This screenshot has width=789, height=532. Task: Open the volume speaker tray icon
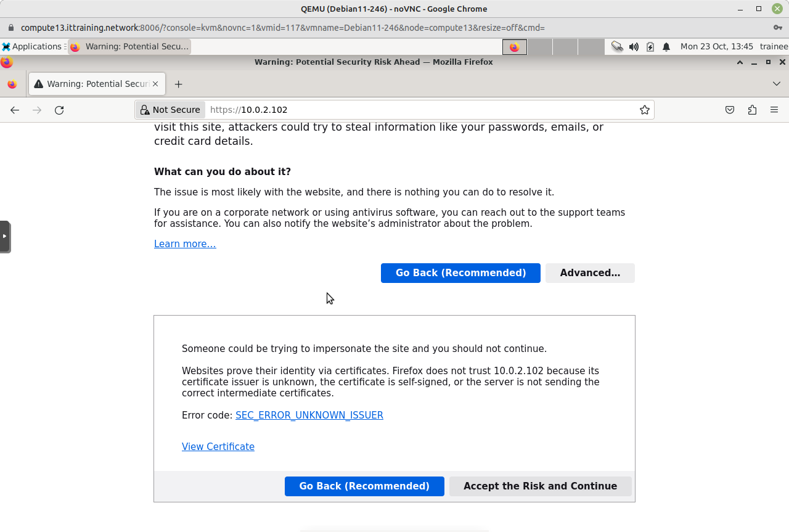[x=634, y=47]
